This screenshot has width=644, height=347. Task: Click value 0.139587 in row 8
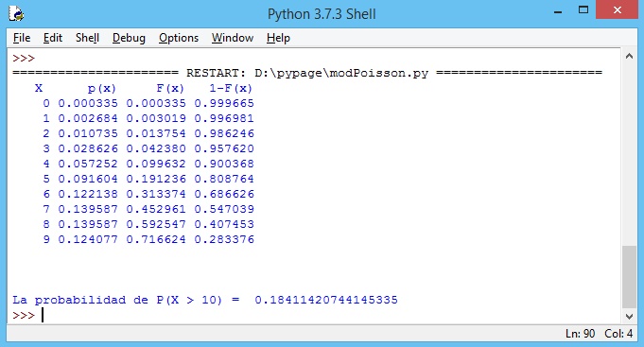point(88,225)
